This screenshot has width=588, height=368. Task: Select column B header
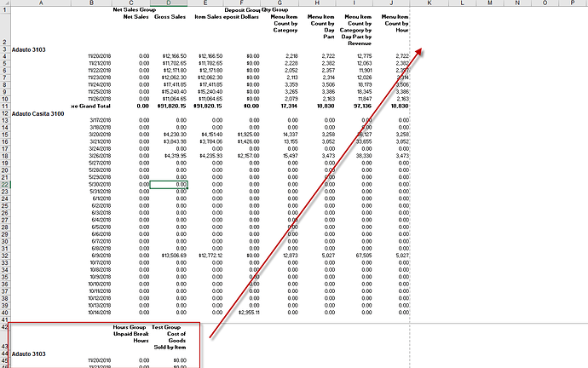pos(91,3)
